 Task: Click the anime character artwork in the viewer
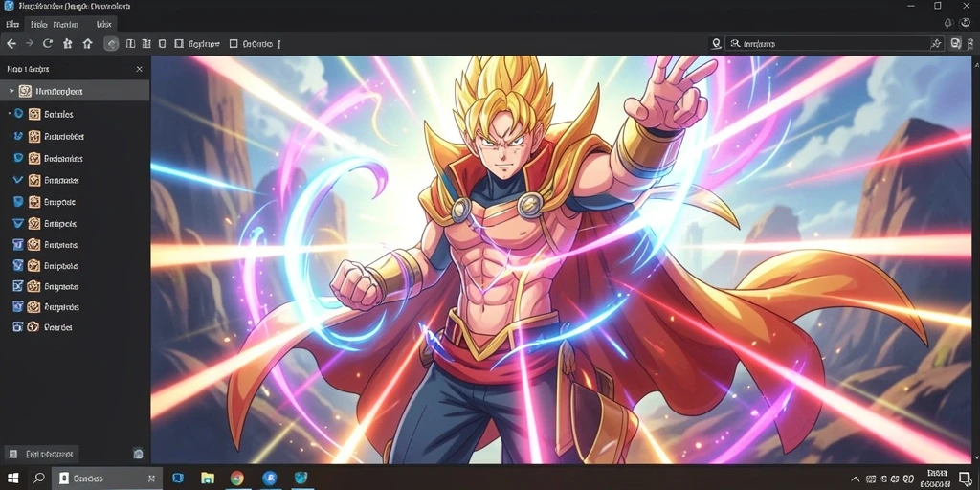(x=561, y=259)
